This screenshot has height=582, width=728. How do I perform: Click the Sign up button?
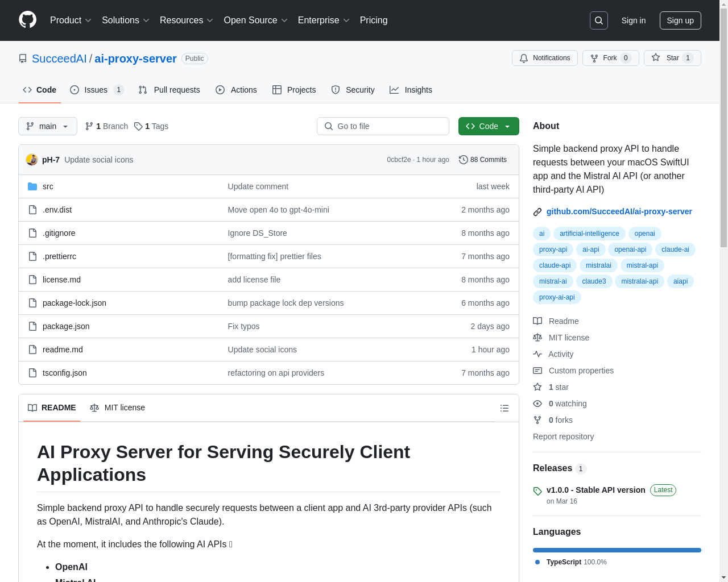click(680, 20)
